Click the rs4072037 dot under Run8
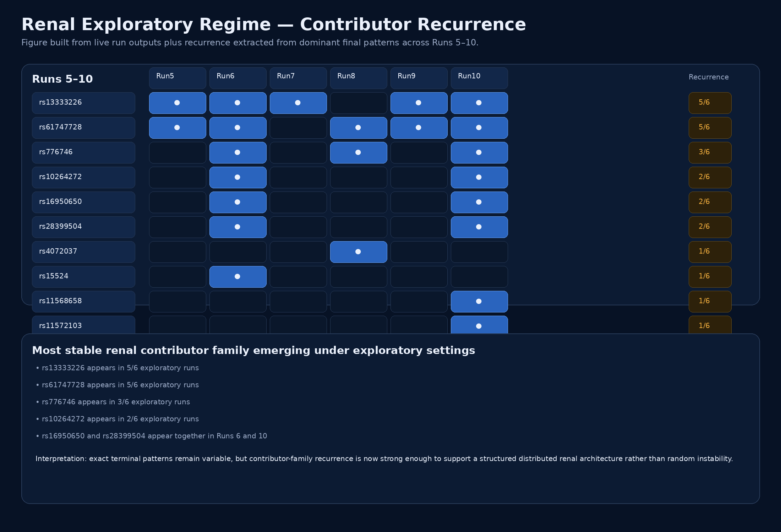781x532 pixels. tap(358, 252)
